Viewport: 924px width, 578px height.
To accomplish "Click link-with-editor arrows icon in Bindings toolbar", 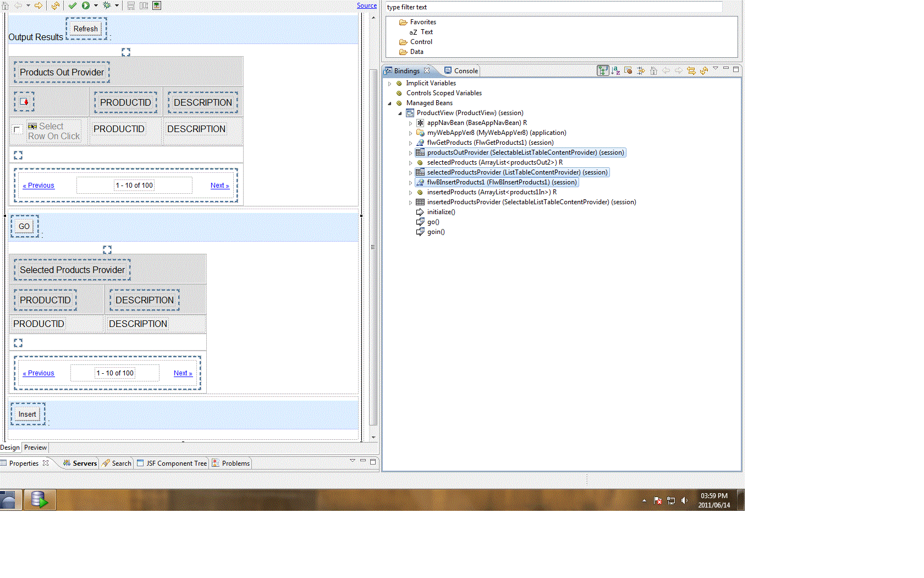I will pyautogui.click(x=691, y=70).
